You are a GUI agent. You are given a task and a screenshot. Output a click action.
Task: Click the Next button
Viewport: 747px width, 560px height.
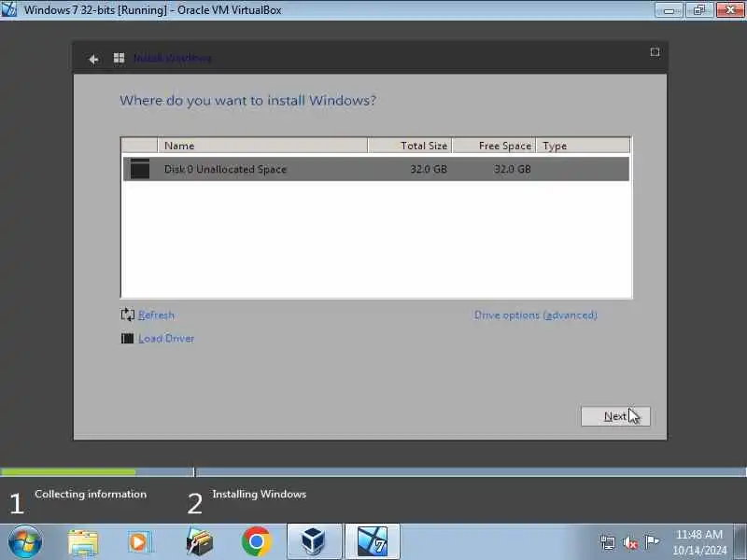pyautogui.click(x=615, y=416)
